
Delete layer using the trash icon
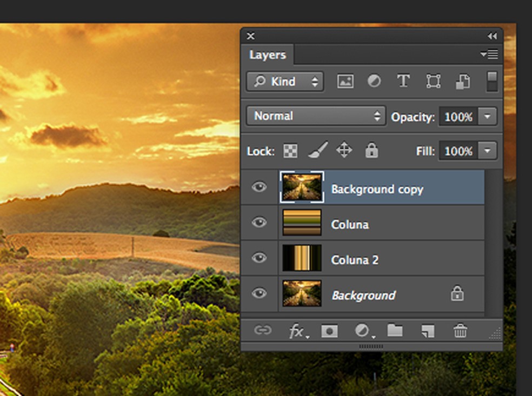coord(460,331)
